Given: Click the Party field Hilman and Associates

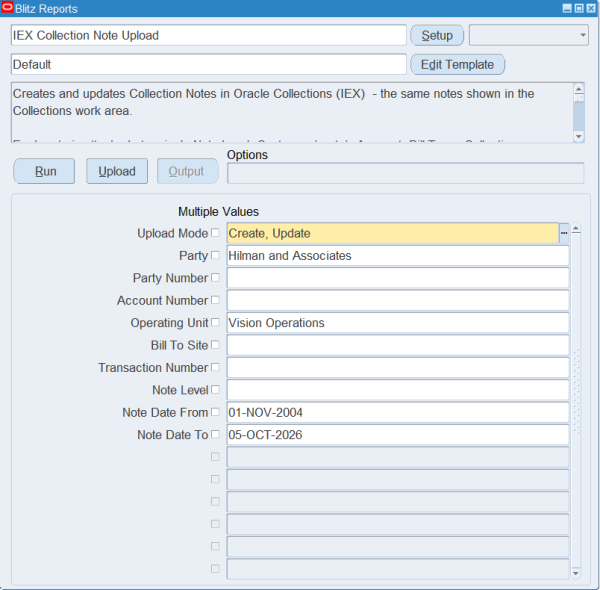Looking at the screenshot, I should tap(398, 256).
